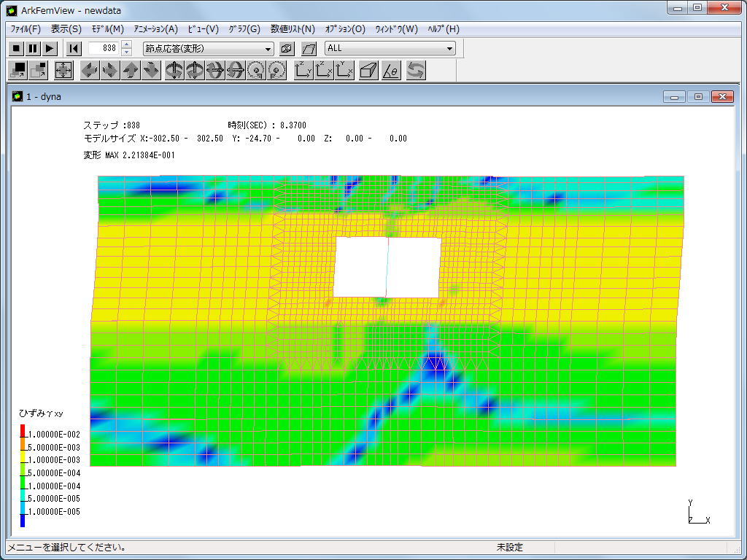The image size is (747, 560).
Task: Click the red swatch in strain legend
Action: (x=23, y=429)
